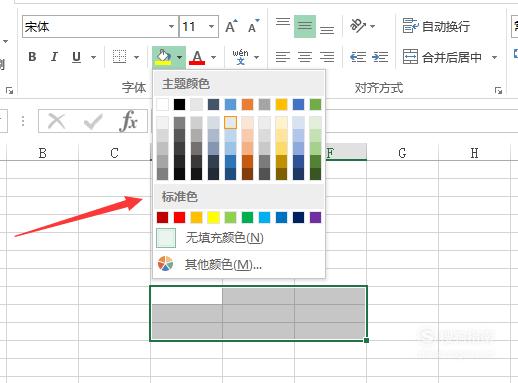518x383 pixels.
Task: Click 合并后居中 merge and center button
Action: coord(442,57)
